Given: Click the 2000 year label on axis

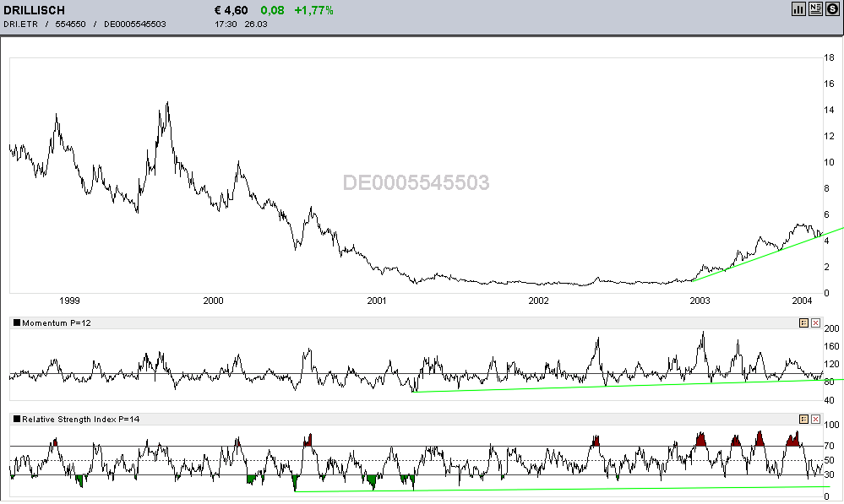Looking at the screenshot, I should click(x=213, y=301).
